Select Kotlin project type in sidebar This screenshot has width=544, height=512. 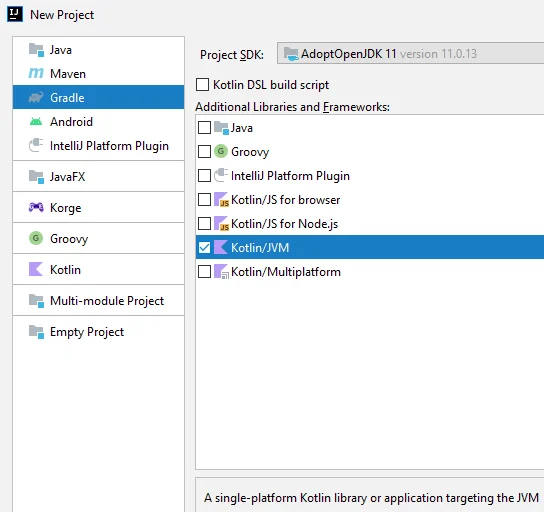(x=99, y=270)
